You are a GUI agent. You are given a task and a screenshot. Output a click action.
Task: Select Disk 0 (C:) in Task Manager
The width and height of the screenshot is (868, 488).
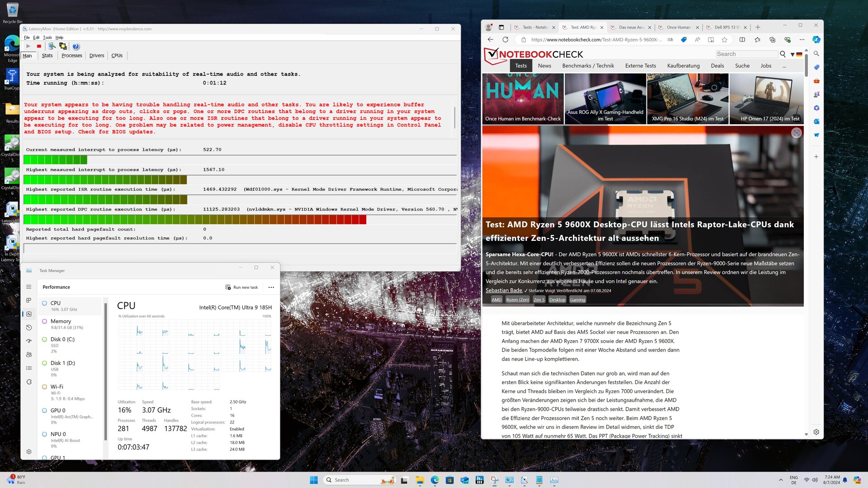71,345
